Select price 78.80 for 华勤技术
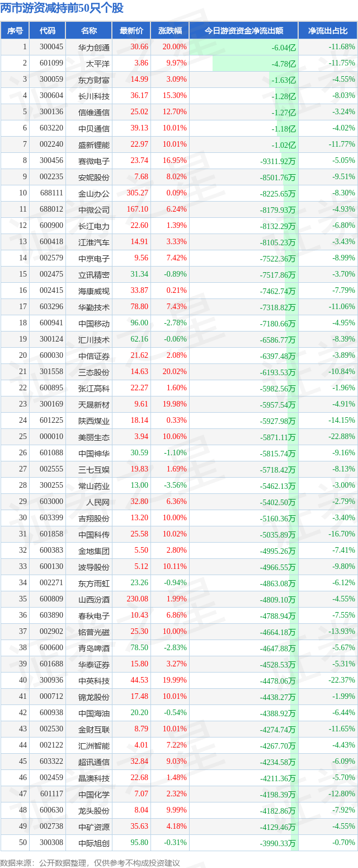The image size is (358, 868). pos(139,307)
